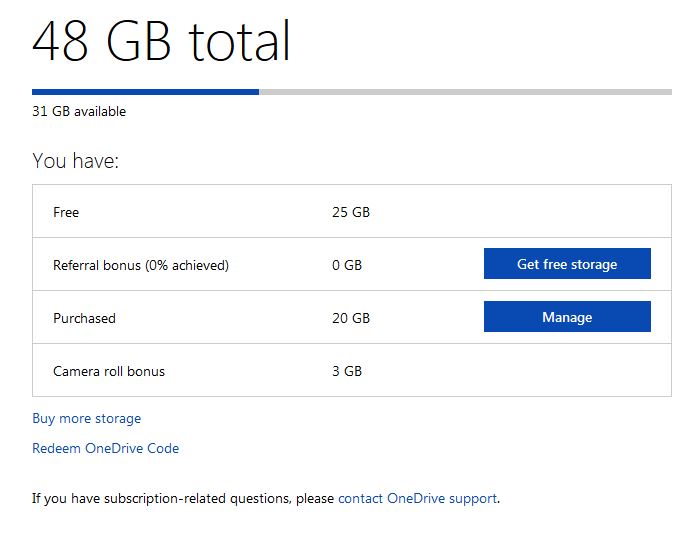Click the Get free storage button

click(567, 263)
